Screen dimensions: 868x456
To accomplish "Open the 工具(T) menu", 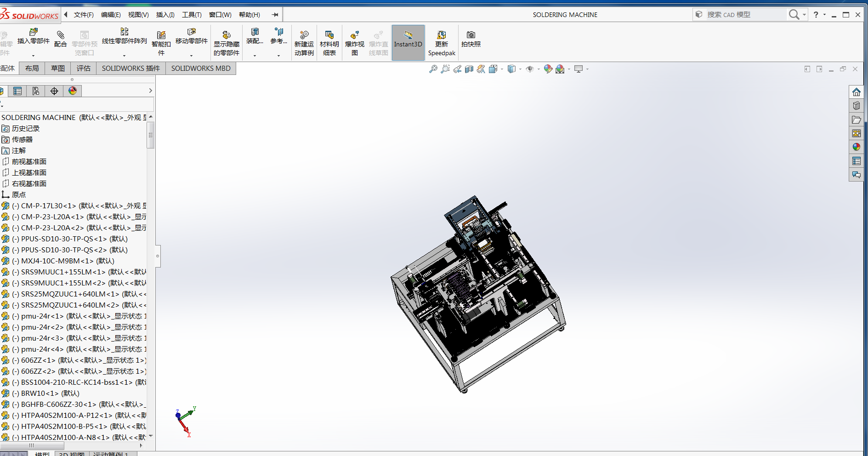I will pos(192,15).
